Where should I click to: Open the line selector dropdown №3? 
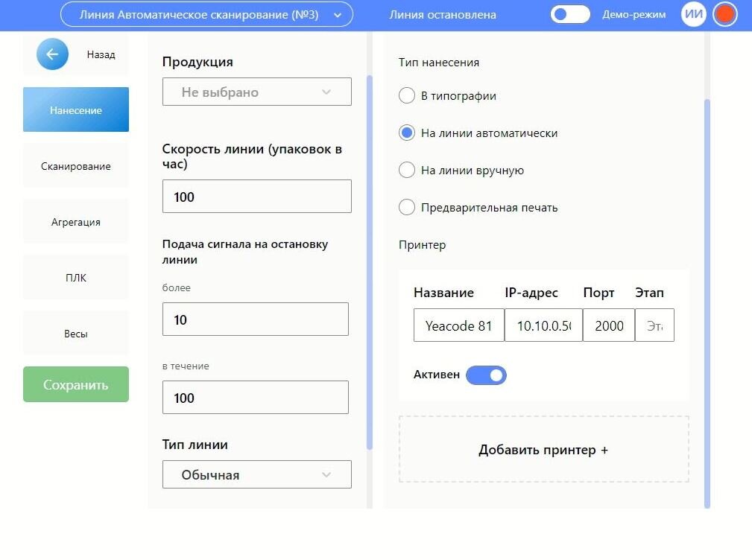(206, 14)
